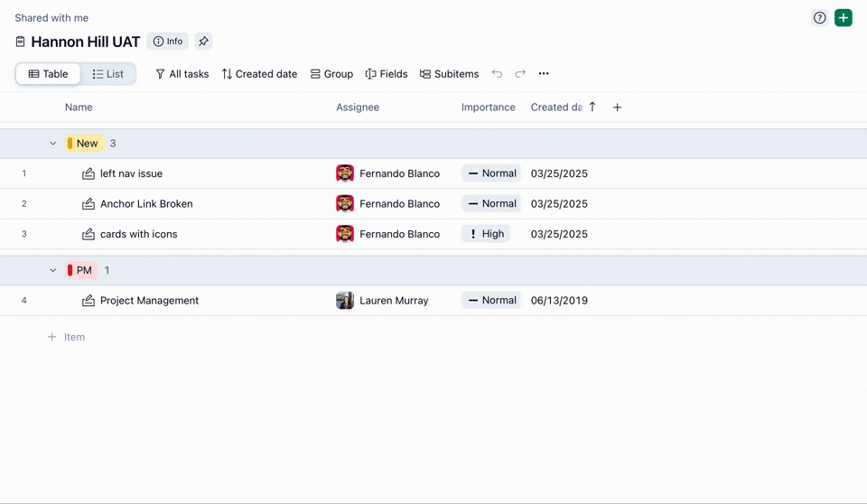The image size is (867, 504).
Task: Change Normal importance for Project Management
Action: tap(491, 301)
